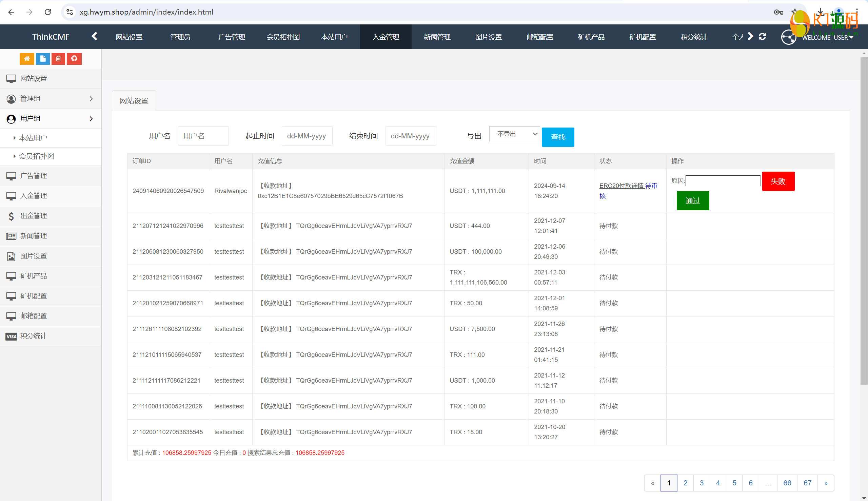Click the blue 查找 search button
This screenshot has width=868, height=501.
(x=557, y=137)
